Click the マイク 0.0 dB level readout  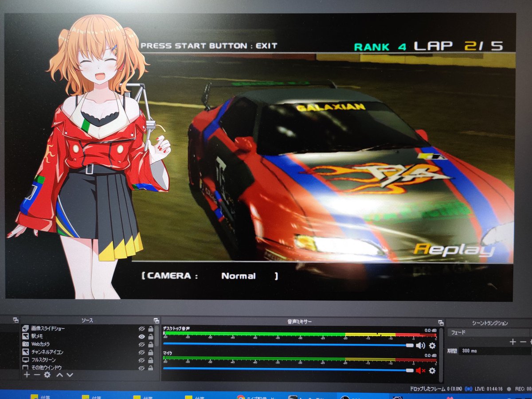tap(430, 355)
